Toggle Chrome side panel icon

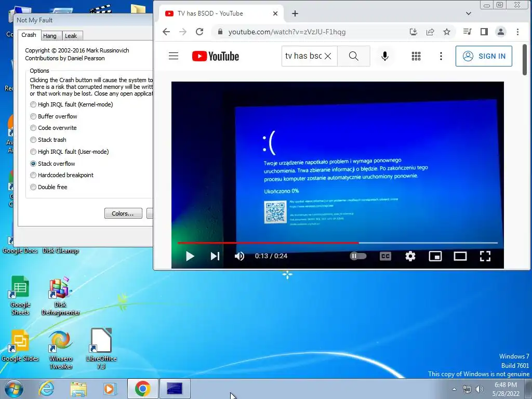pos(484,32)
